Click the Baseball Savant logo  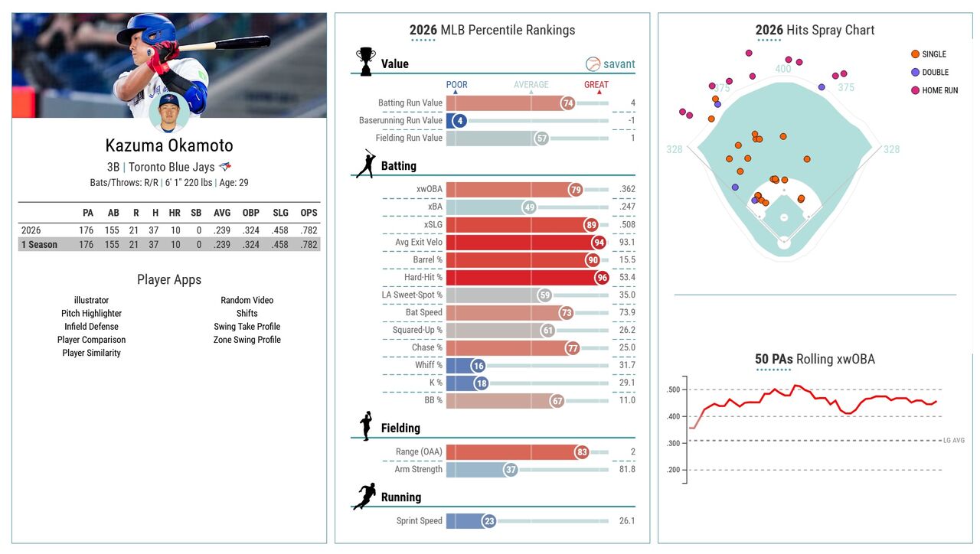(x=610, y=64)
